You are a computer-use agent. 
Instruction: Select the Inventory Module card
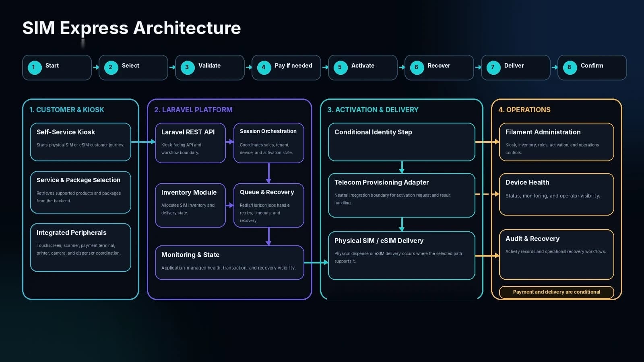pos(190,205)
